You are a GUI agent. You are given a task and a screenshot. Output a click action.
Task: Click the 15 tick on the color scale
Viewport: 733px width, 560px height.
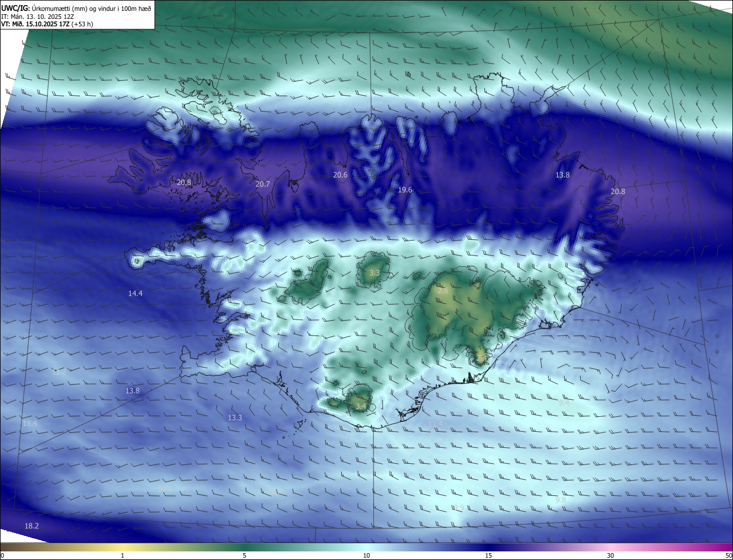(x=488, y=555)
